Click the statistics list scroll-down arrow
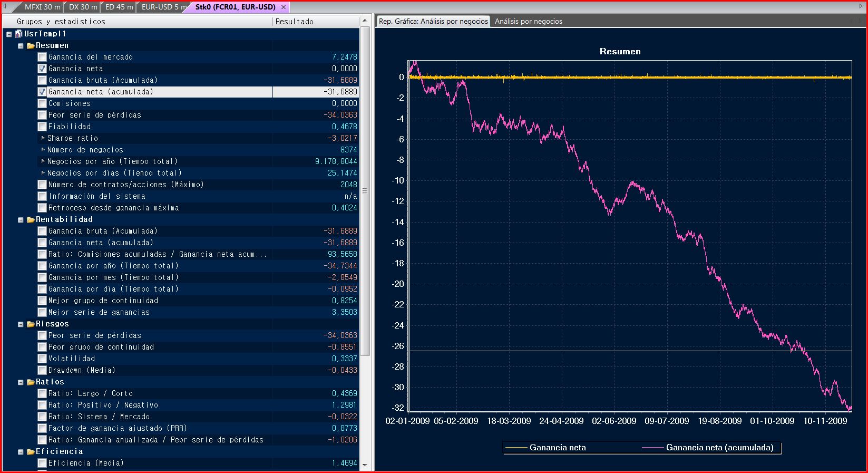 click(364, 466)
